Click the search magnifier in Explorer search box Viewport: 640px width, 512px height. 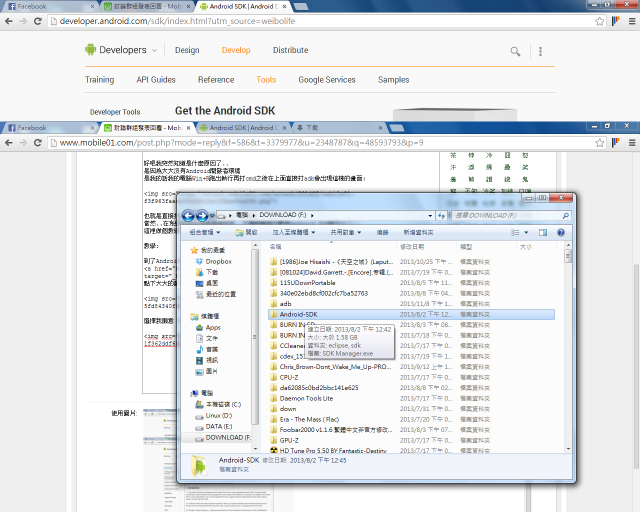[x=566, y=216]
